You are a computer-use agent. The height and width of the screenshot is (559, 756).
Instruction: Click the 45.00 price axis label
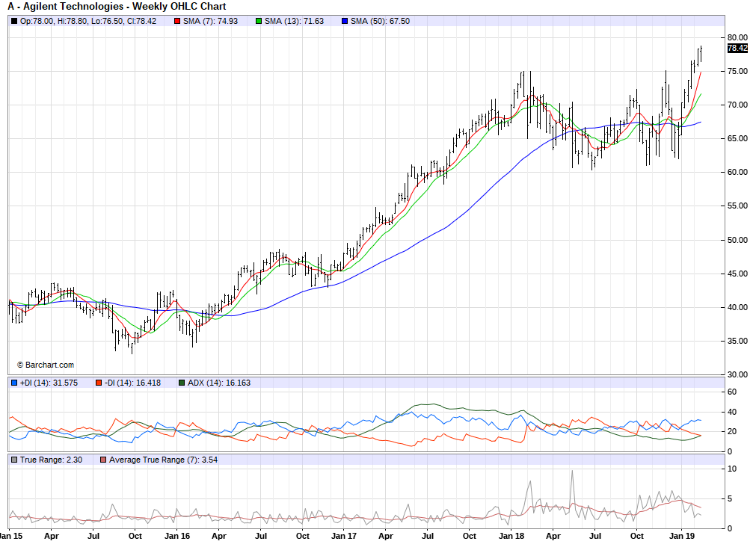(737, 274)
